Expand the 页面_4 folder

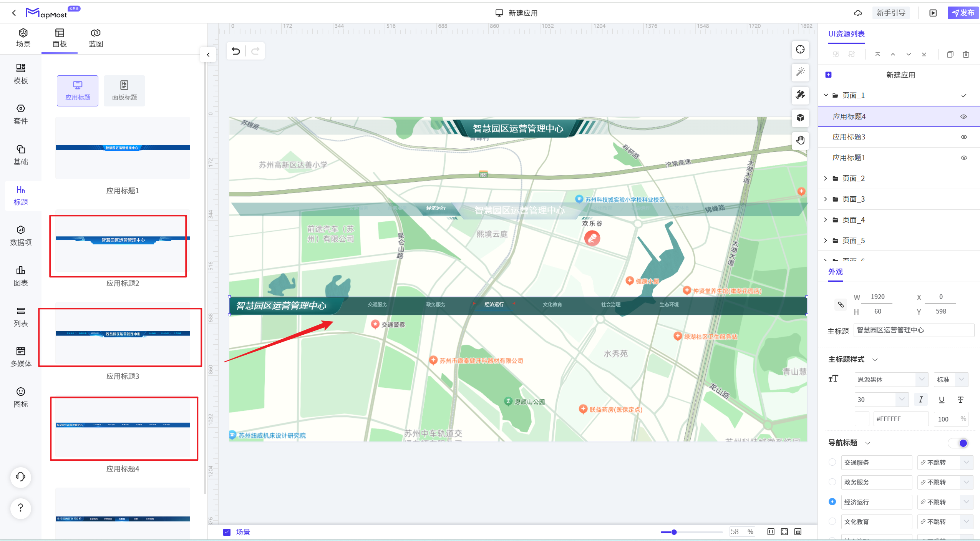coord(826,220)
